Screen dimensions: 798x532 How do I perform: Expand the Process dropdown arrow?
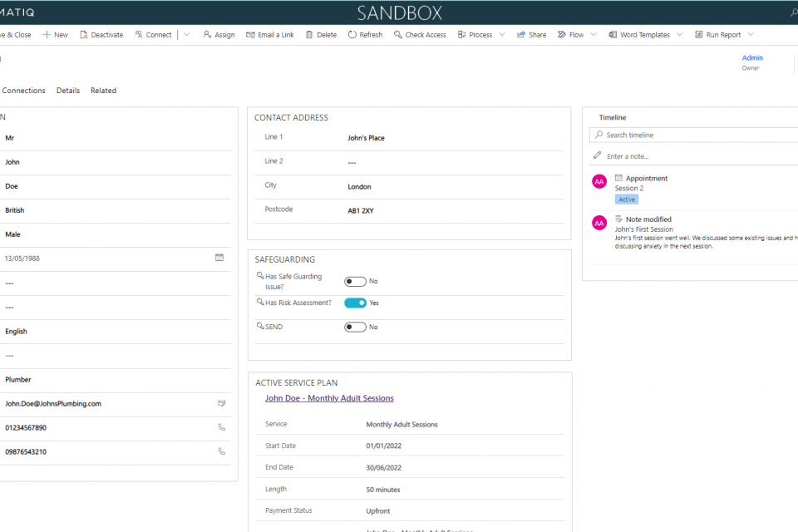tap(501, 35)
